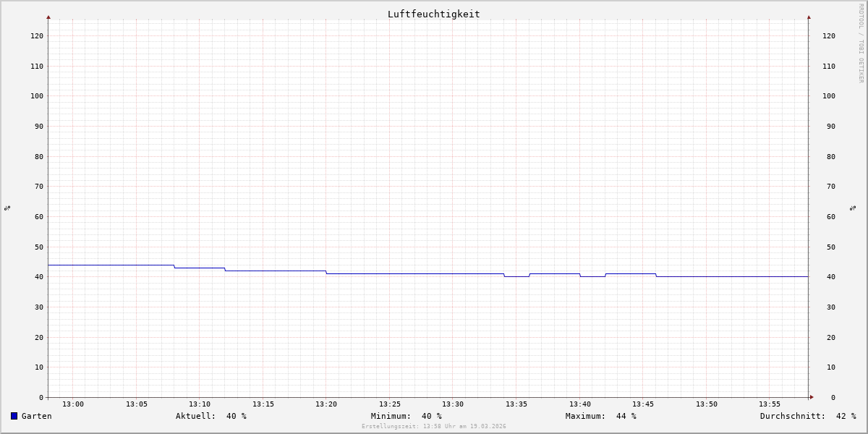
Task: Click the 110 label on right y-axis
Action: [x=829, y=66]
